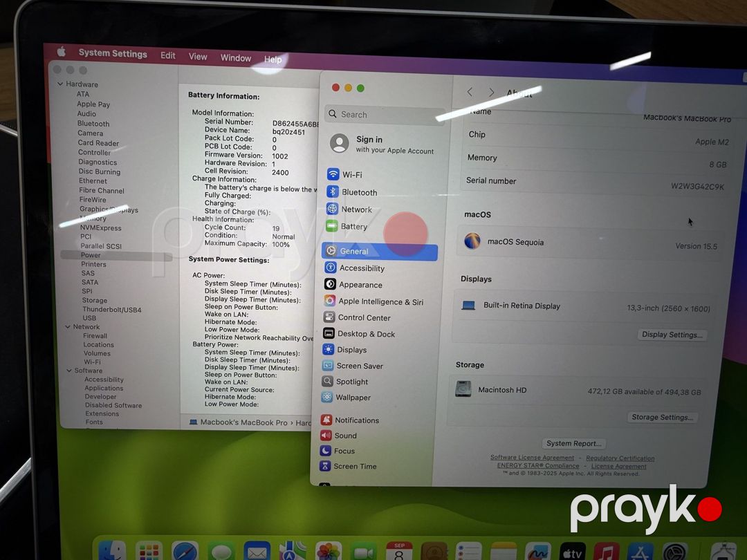Select the Accessibility icon in settings sidebar
The image size is (747, 560).
point(331,268)
